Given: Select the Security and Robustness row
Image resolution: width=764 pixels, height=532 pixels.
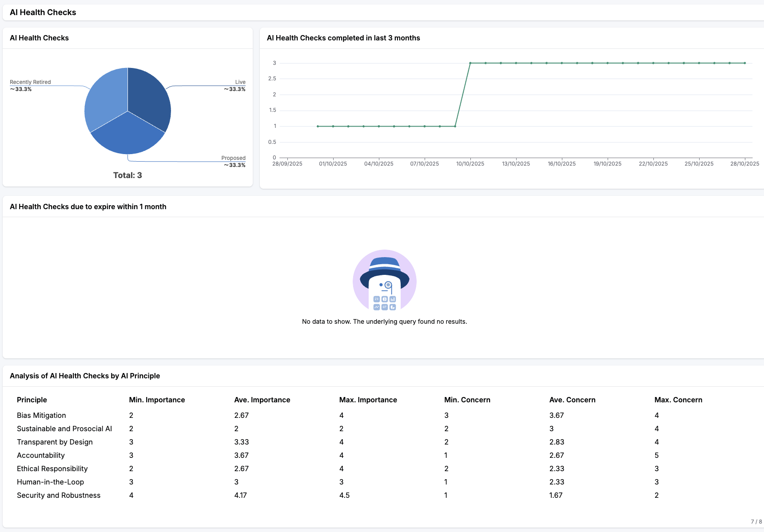Looking at the screenshot, I should (58, 495).
